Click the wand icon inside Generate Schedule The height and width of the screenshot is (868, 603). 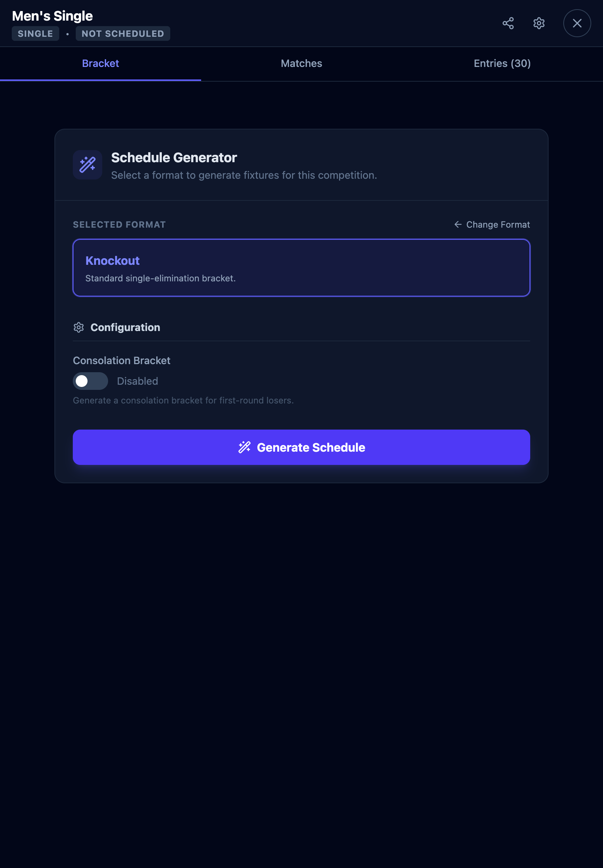click(245, 447)
